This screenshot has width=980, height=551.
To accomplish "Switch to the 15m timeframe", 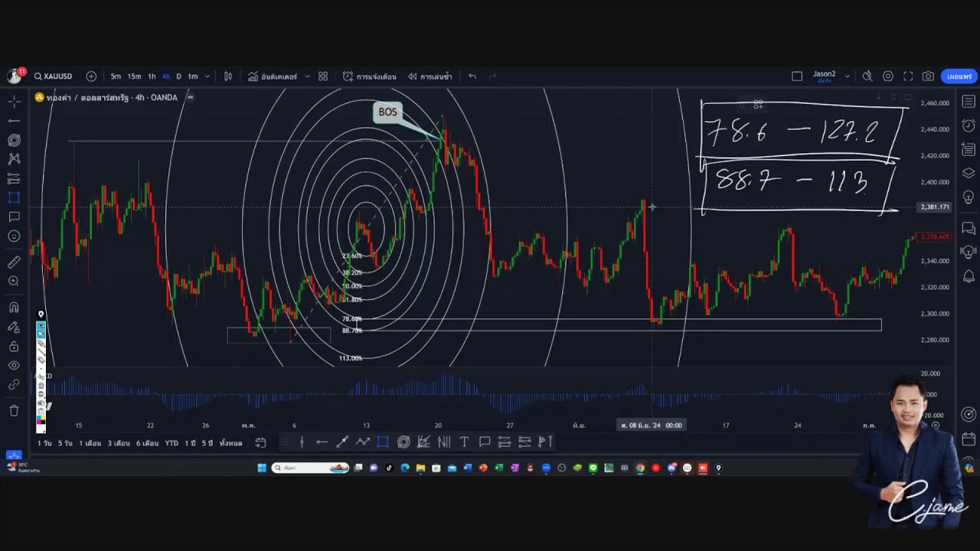I will [134, 77].
